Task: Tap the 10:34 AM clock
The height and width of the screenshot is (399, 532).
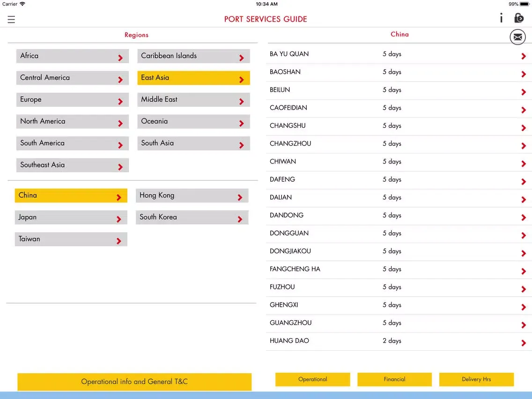Action: (266, 4)
